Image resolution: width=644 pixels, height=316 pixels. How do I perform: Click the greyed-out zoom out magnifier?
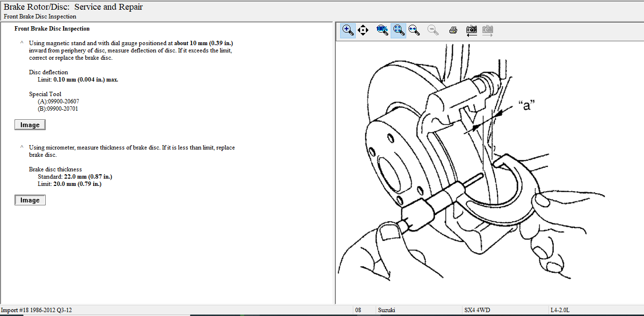pyautogui.click(x=433, y=30)
